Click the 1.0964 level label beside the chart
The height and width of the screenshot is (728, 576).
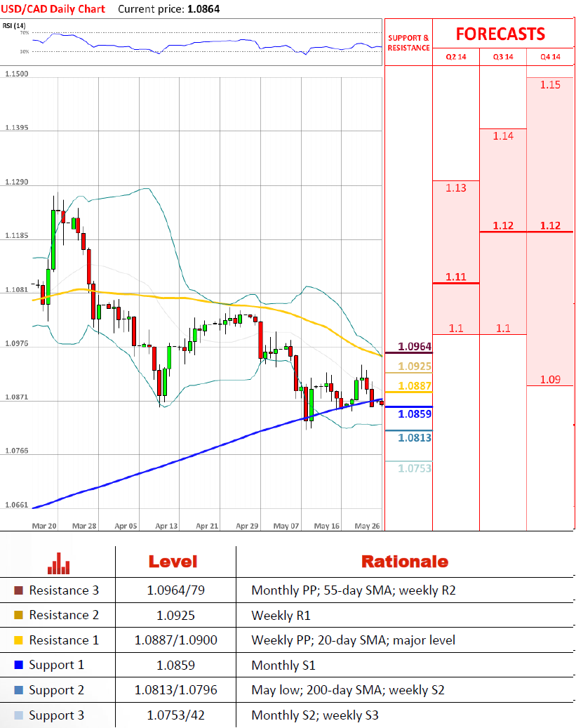415,347
